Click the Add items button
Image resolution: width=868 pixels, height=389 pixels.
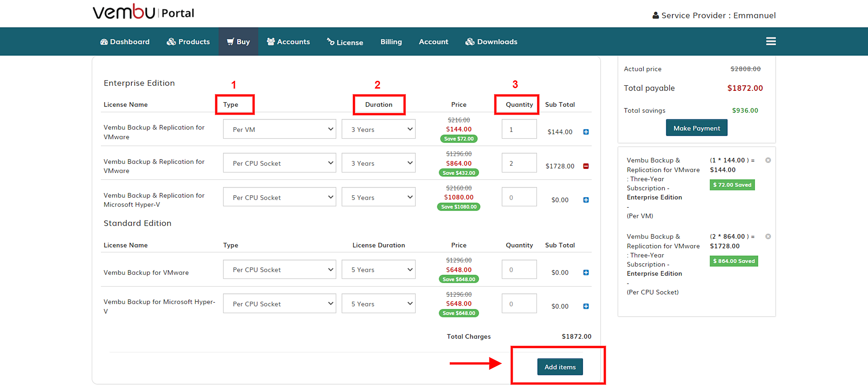(x=560, y=367)
